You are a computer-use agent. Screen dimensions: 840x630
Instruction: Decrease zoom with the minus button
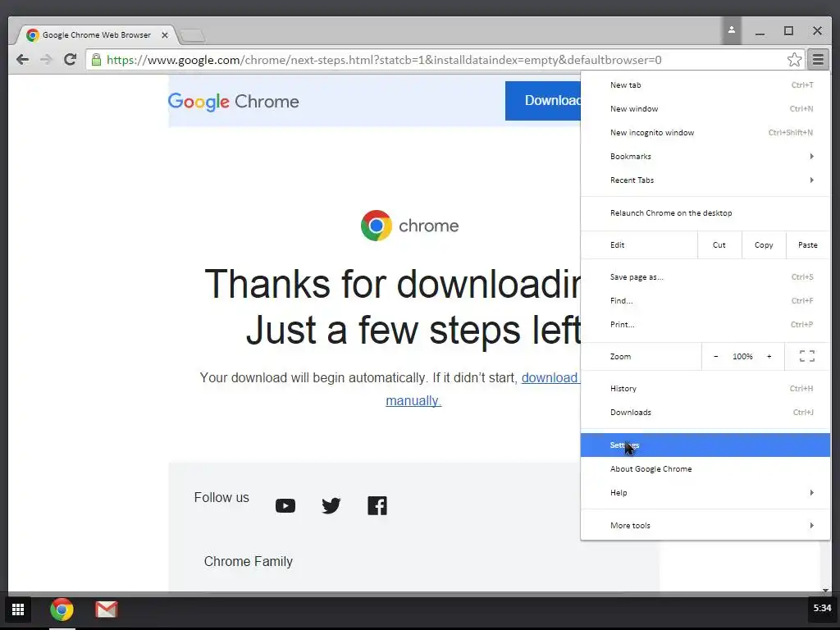point(715,356)
